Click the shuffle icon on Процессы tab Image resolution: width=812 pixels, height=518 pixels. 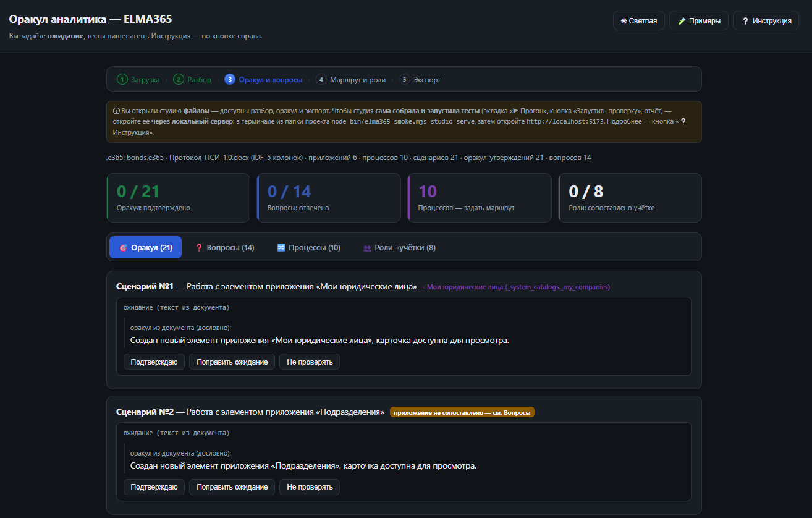pos(281,248)
